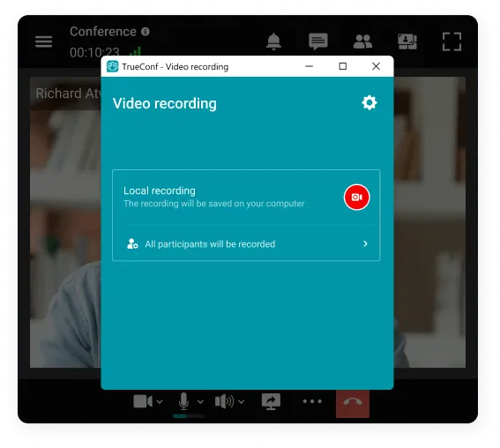Image resolution: width=500 pixels, height=448 pixels.
Task: Open microphone options dropdown arrow
Action: (200, 402)
